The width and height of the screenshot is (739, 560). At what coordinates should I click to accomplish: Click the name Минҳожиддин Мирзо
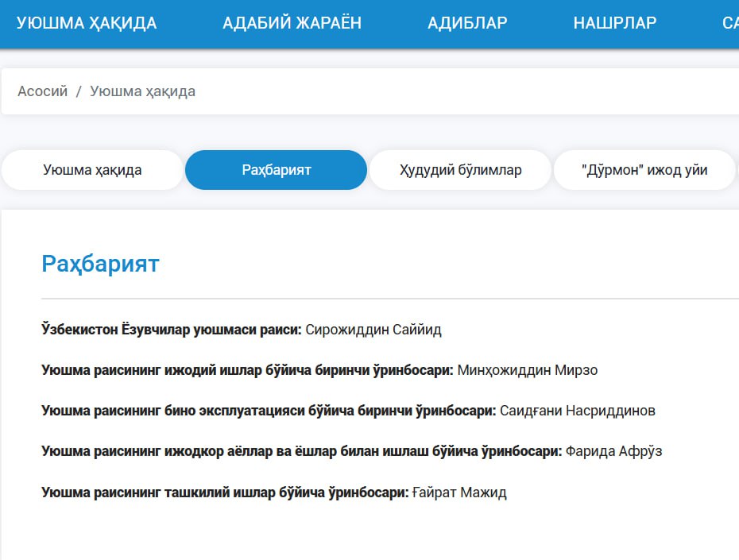tap(528, 370)
